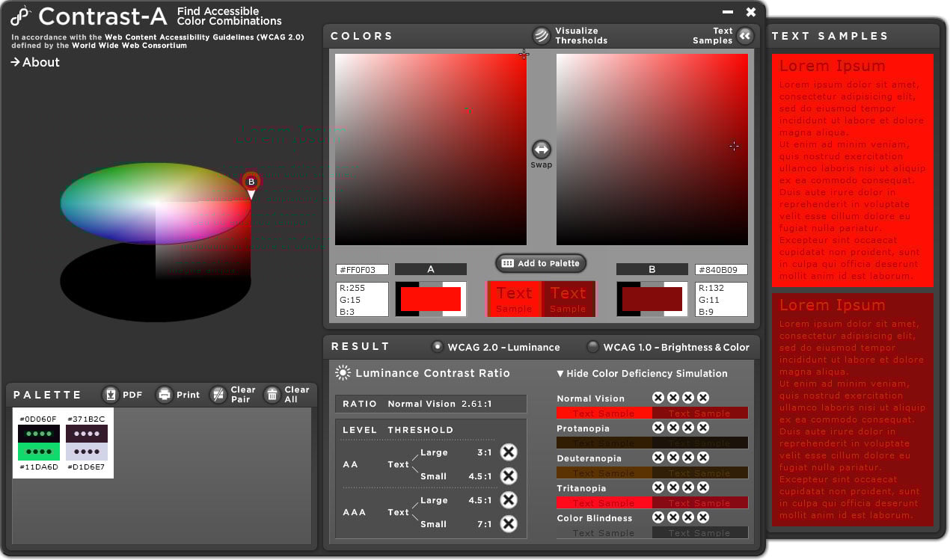Pick a shade in the left color gradient
This screenshot has height=560, width=950.
click(430, 150)
